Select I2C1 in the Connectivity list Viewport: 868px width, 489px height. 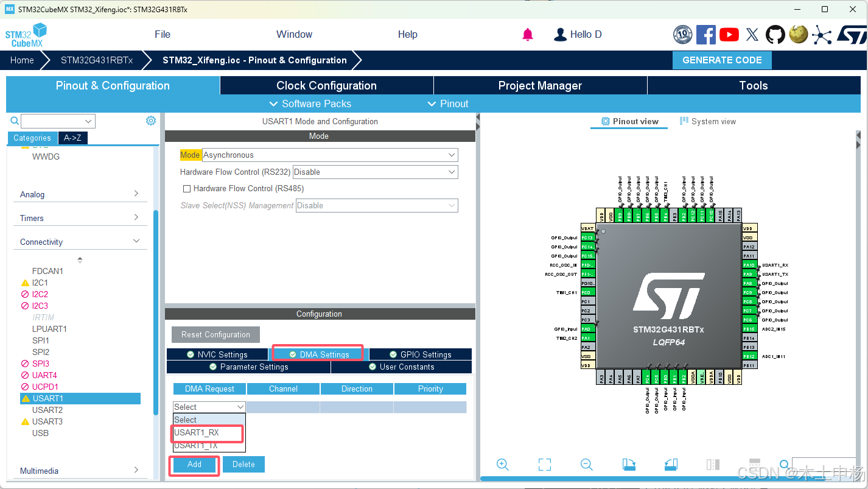click(40, 283)
